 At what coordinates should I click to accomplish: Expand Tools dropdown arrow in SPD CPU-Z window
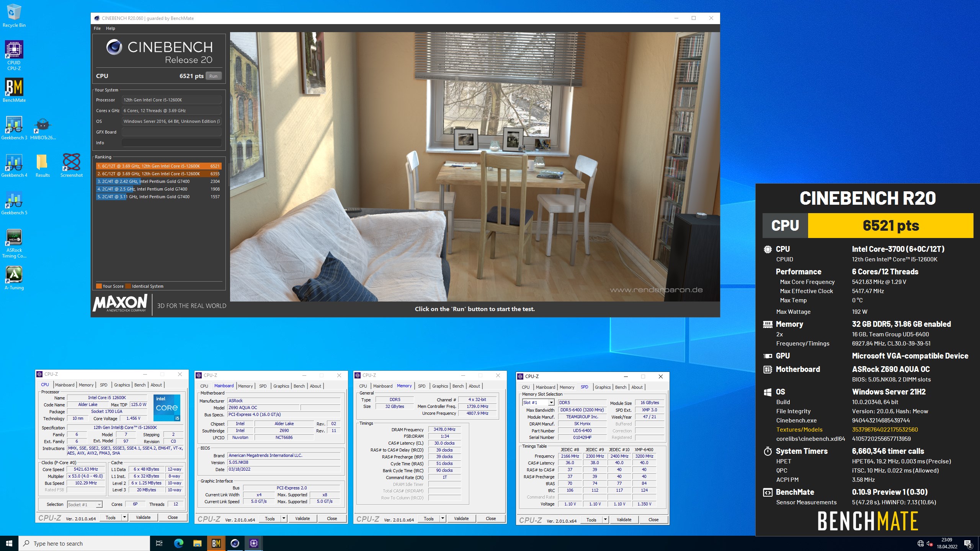tap(605, 520)
